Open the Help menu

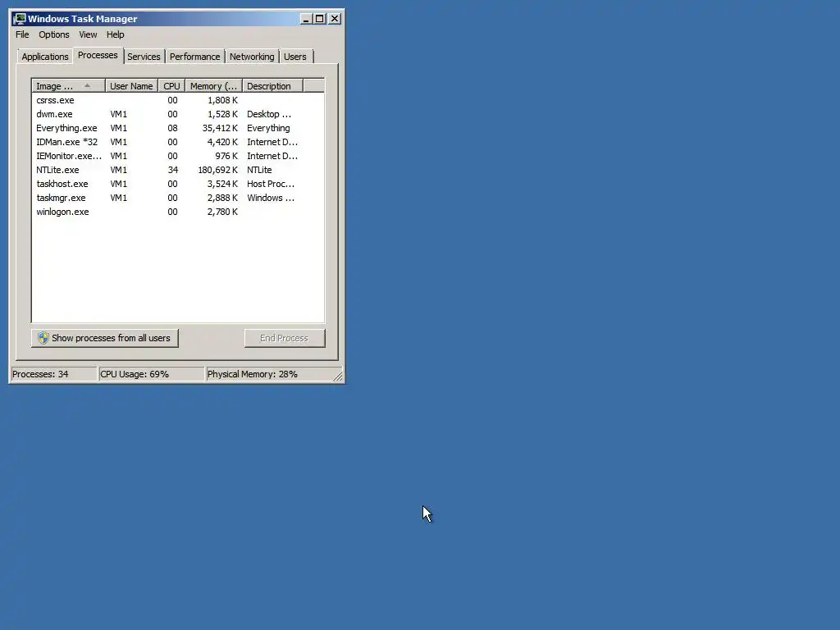(x=115, y=34)
